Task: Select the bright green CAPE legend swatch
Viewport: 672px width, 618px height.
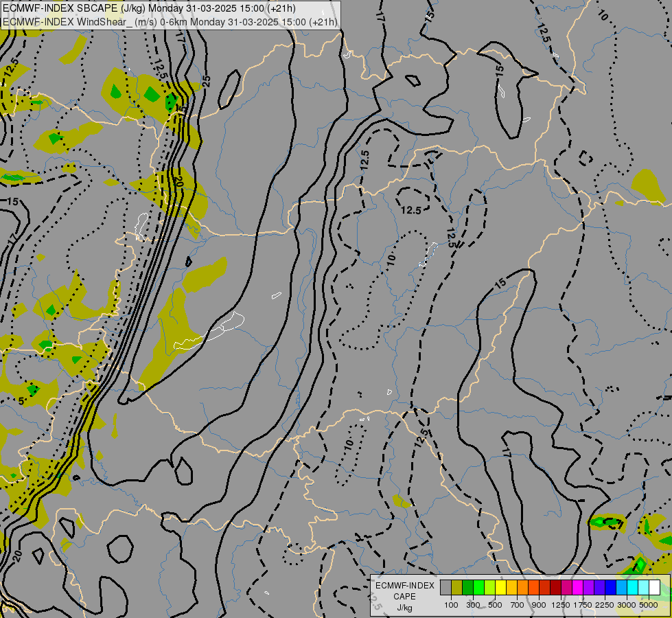Action: (x=478, y=588)
